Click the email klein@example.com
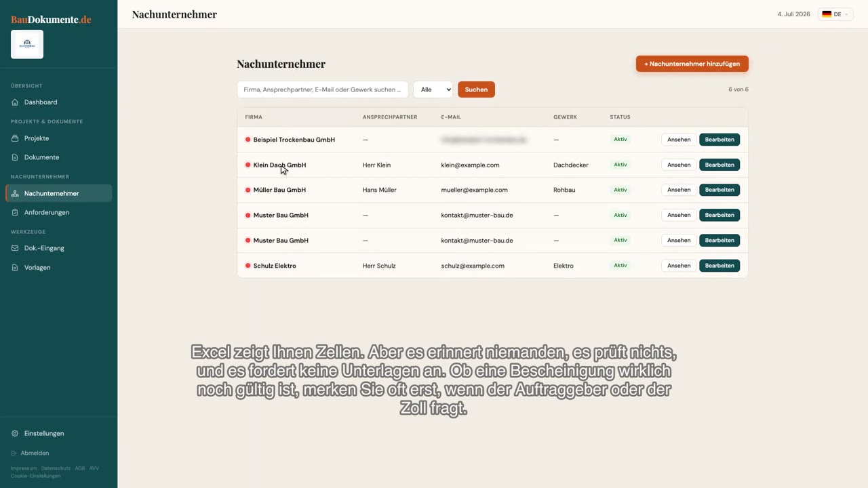This screenshot has height=488, width=868. [x=470, y=165]
